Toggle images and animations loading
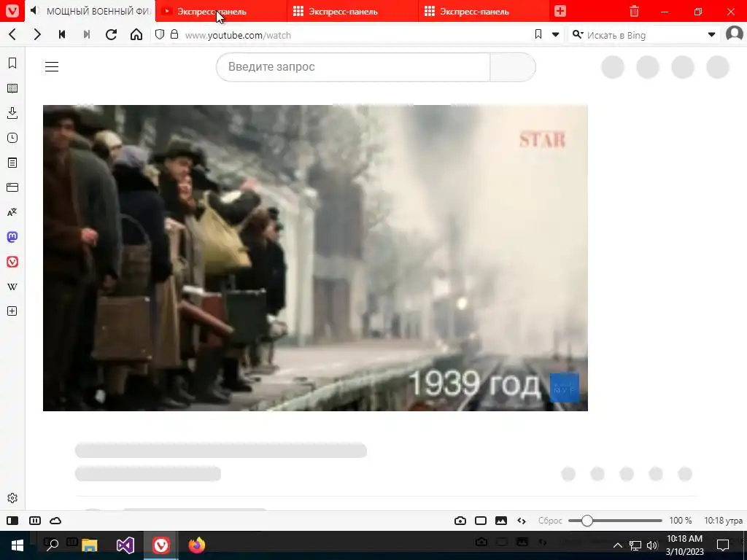This screenshot has height=560, width=747. (x=501, y=521)
